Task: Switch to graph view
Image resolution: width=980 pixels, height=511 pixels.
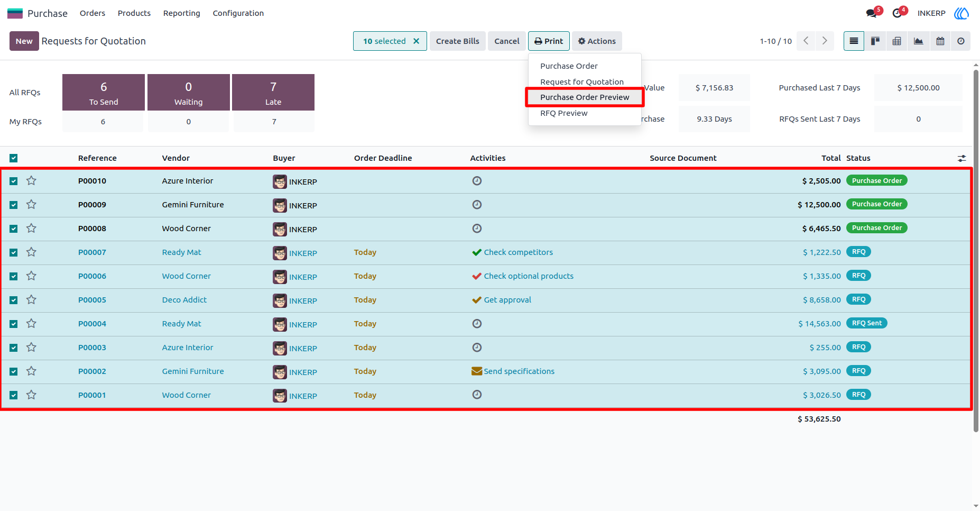Action: 919,41
